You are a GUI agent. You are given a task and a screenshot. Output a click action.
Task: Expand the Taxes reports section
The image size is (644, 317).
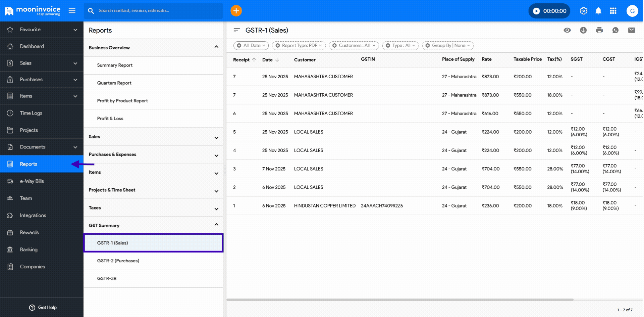[153, 208]
